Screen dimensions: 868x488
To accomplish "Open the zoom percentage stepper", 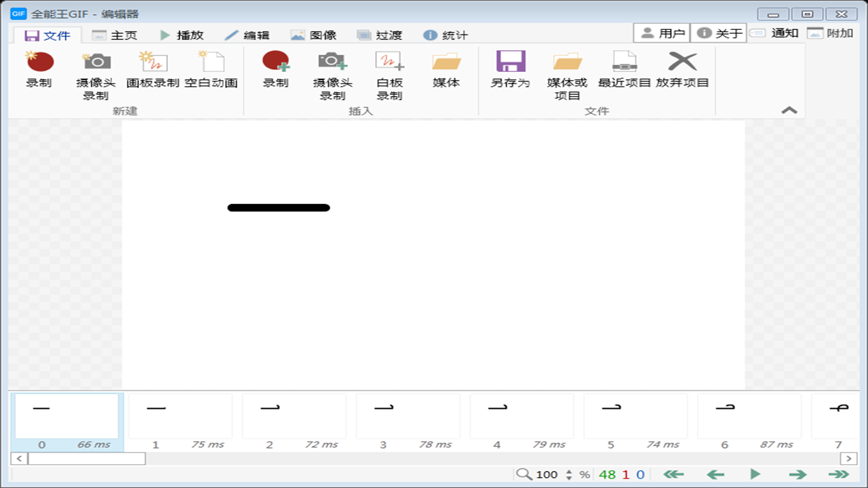I will click(x=568, y=474).
